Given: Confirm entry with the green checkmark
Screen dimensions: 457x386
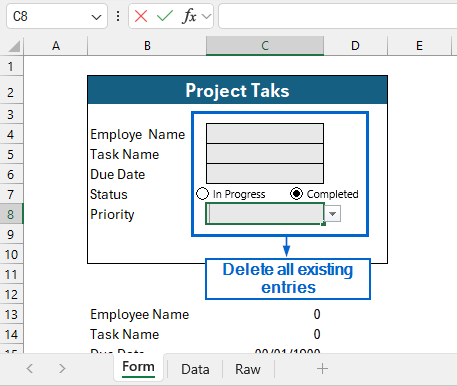Looking at the screenshot, I should click(165, 16).
